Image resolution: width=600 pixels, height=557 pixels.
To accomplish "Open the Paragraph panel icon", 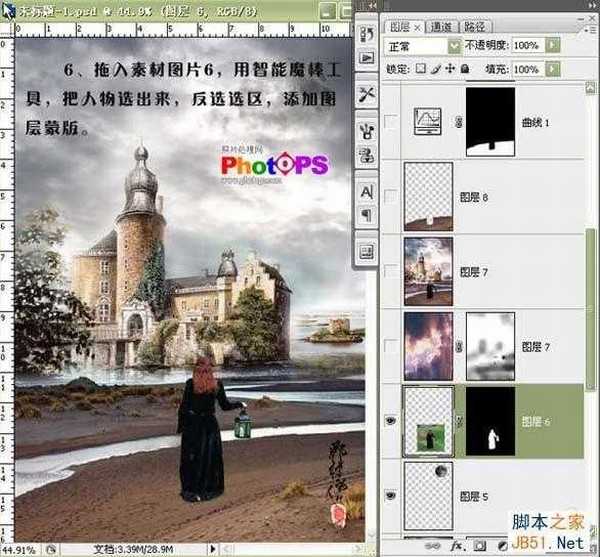I will pos(366,213).
